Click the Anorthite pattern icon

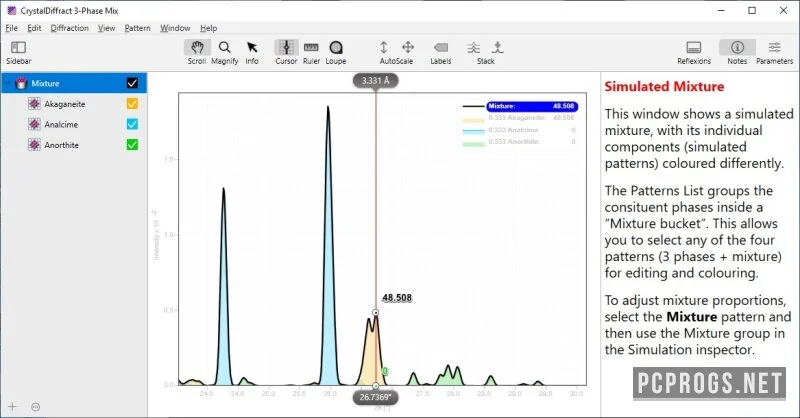pyautogui.click(x=34, y=145)
